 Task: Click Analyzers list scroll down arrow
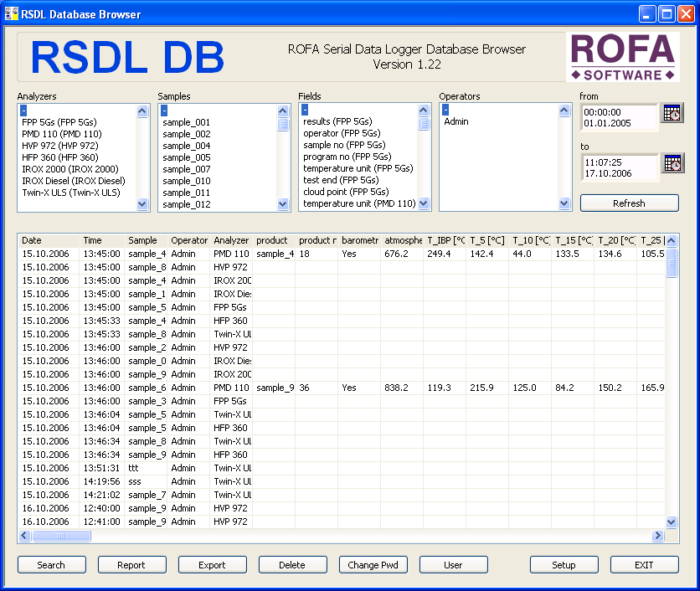[142, 204]
